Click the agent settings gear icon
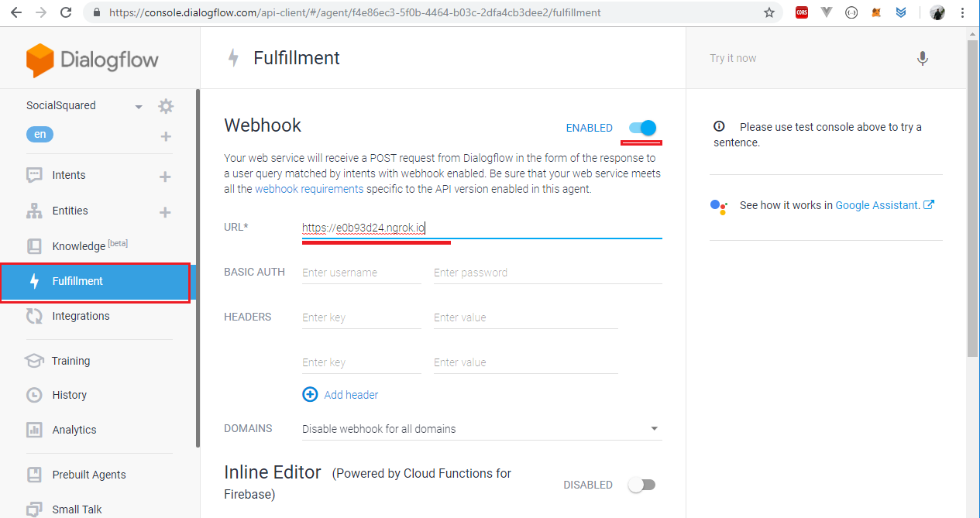 [x=166, y=106]
